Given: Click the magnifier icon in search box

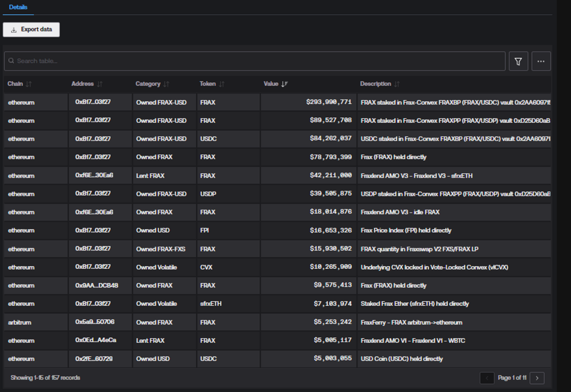Looking at the screenshot, I should 11,61.
